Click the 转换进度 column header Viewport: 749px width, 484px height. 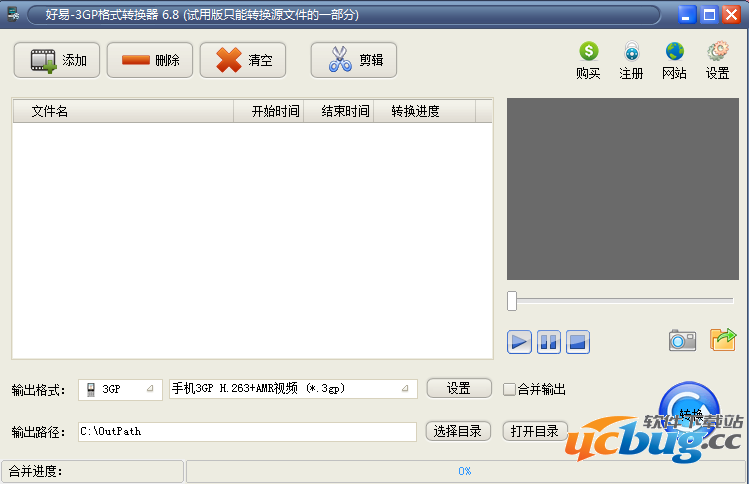tap(425, 111)
